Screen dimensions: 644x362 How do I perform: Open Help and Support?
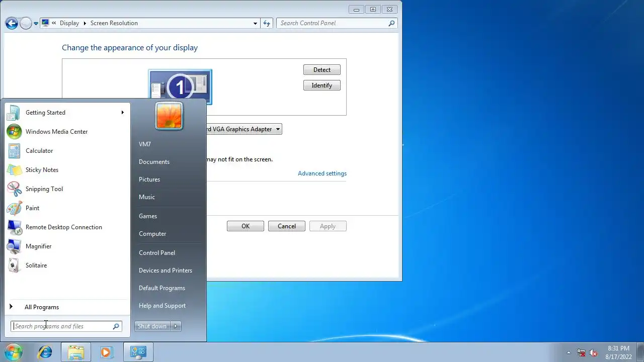162,306
